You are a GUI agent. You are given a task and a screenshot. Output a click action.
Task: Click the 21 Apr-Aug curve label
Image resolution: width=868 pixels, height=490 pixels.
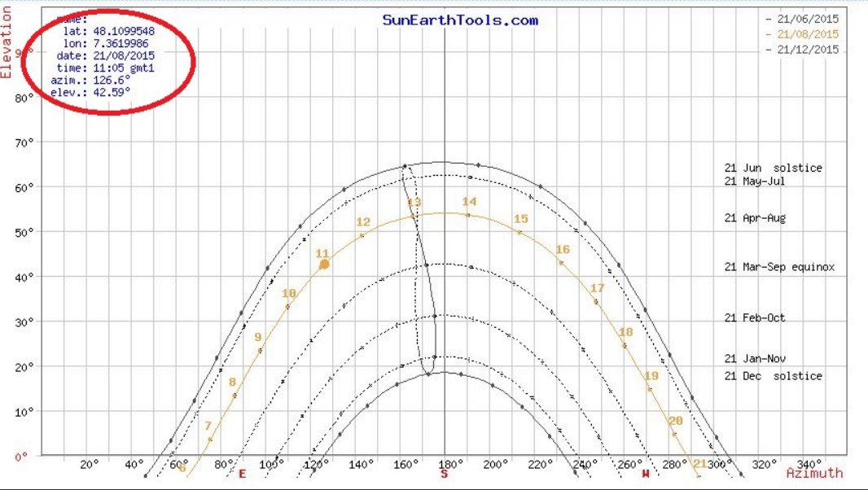[755, 218]
